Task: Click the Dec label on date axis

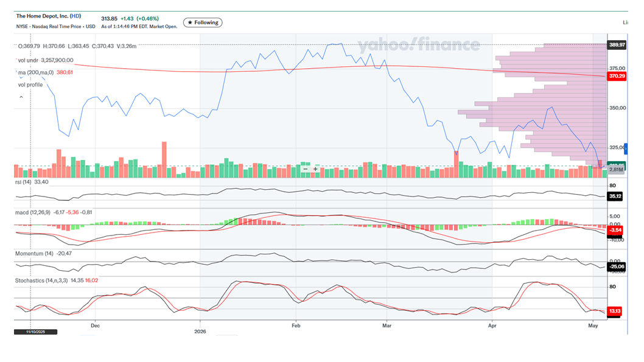Action: pyautogui.click(x=96, y=325)
